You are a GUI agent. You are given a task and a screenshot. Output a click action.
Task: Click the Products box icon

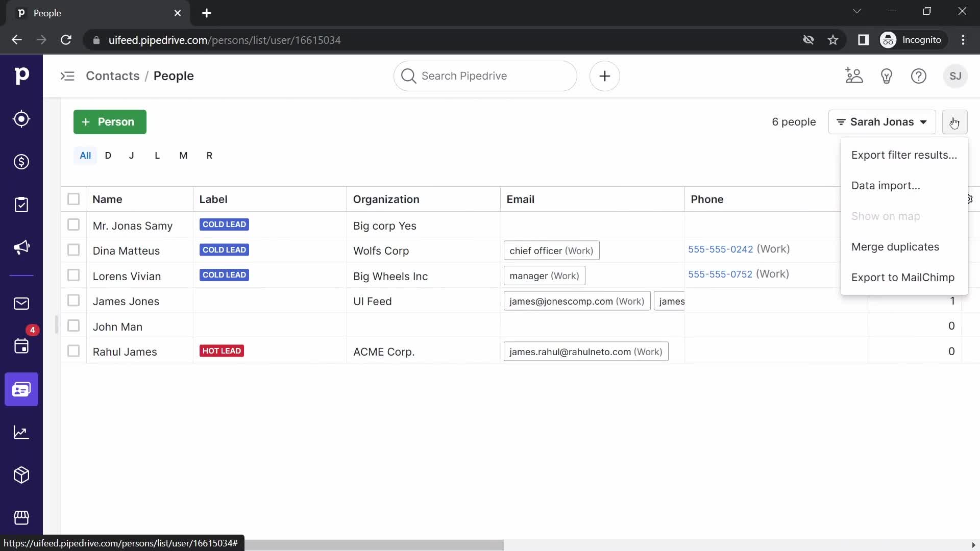tap(21, 475)
